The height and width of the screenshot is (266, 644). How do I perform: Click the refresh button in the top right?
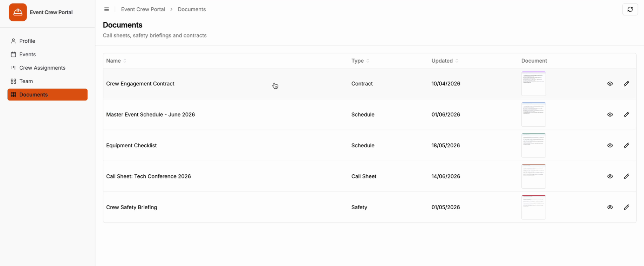(x=630, y=9)
